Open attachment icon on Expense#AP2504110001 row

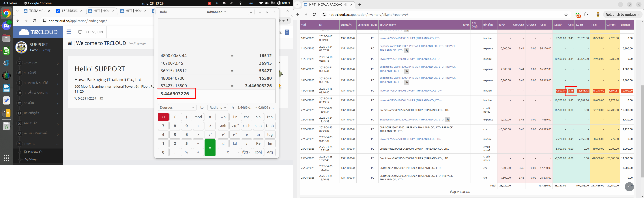[x=407, y=51]
